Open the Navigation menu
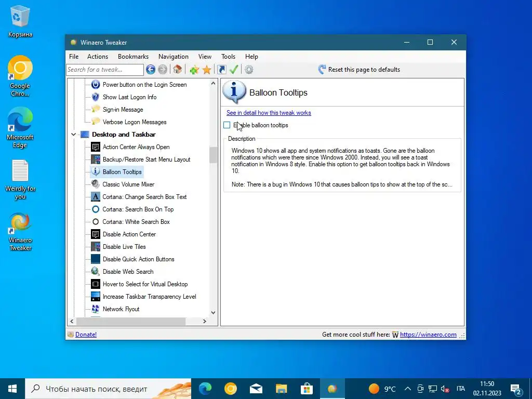 pos(174,57)
